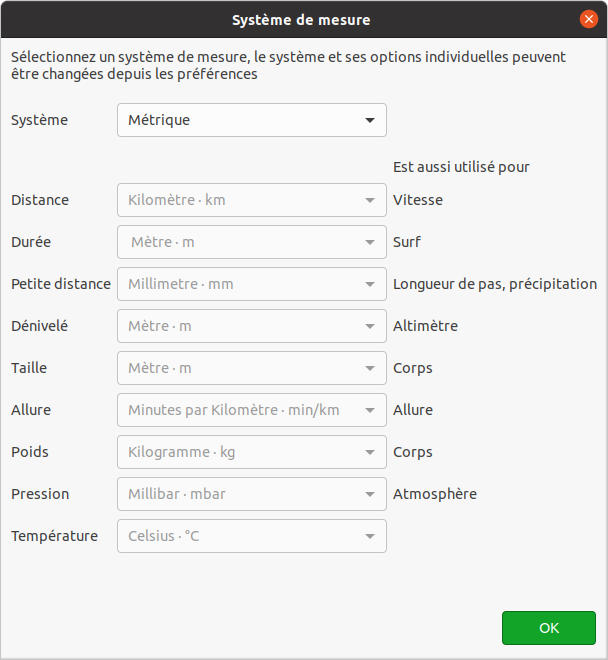Click the arrow icon on the Pression combo
The image size is (608, 660).
pyautogui.click(x=370, y=494)
